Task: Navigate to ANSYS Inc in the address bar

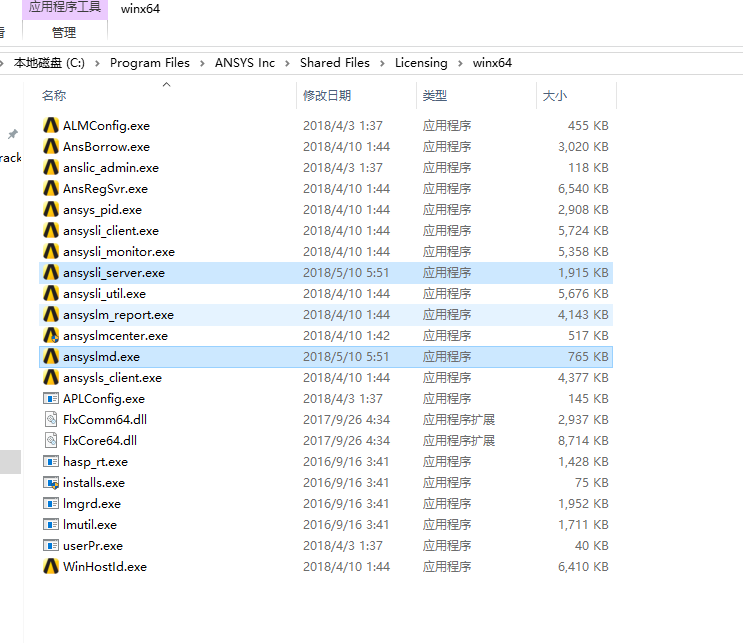Action: point(245,63)
